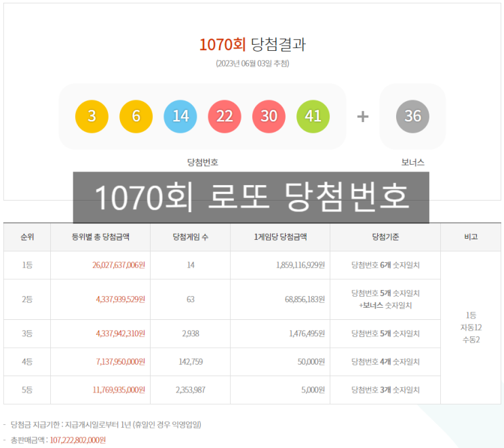Image resolution: width=504 pixels, height=448 pixels.
Task: Click per-game prize '50,000원'
Action: (311, 362)
